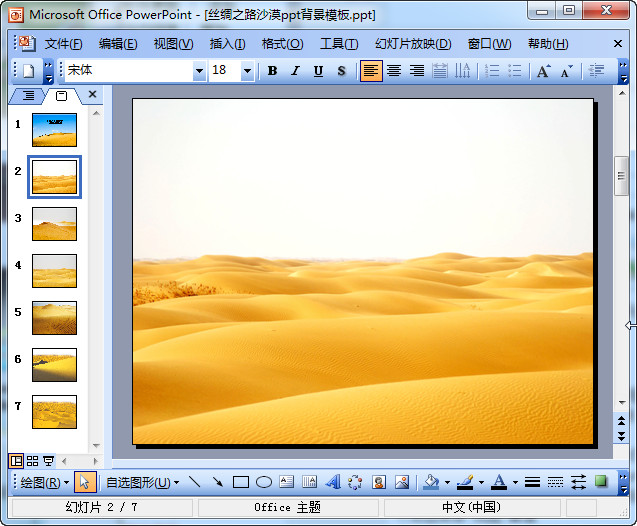The image size is (637, 526).
Task: Open the 插入(I) menu
Action: pos(228,43)
